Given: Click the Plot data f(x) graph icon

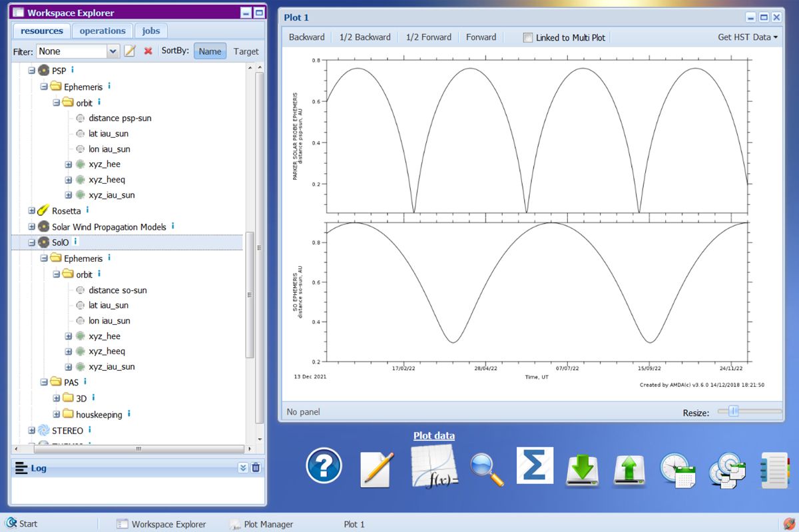Looking at the screenshot, I should [x=434, y=465].
